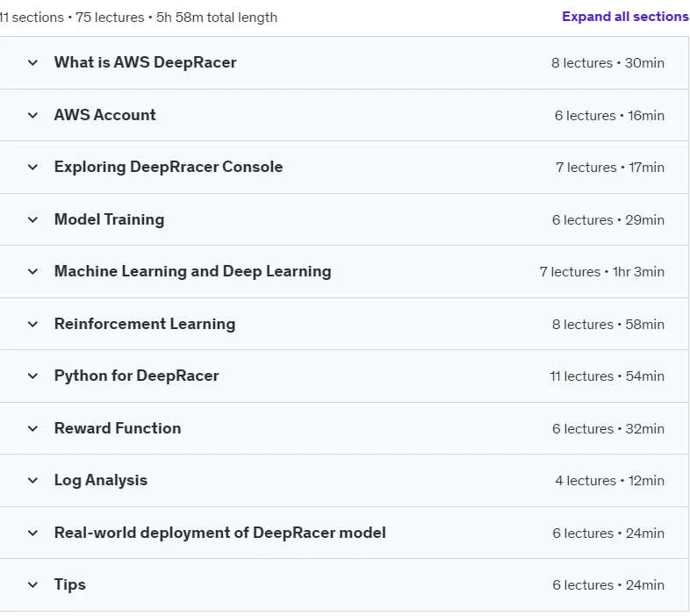Image resolution: width=690 pixels, height=616 pixels.
Task: Expand chevron beside Exploring DeepRracer Console
Action: pyautogui.click(x=32, y=168)
